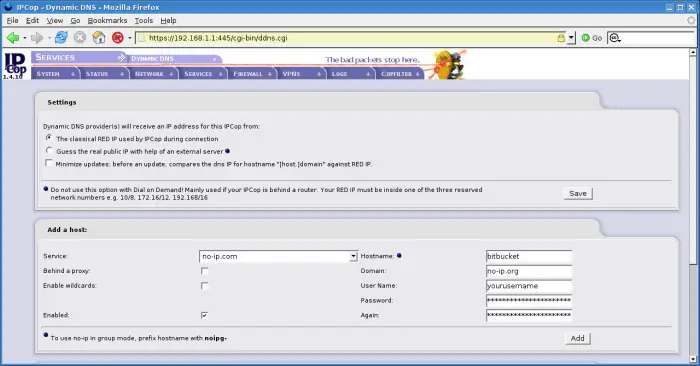Expand the VPNs navigation menu
This screenshot has width=700, height=366.
[301, 74]
